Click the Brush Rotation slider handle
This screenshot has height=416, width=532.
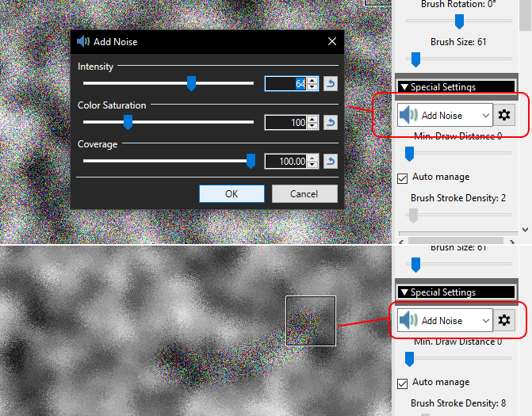coord(459,21)
